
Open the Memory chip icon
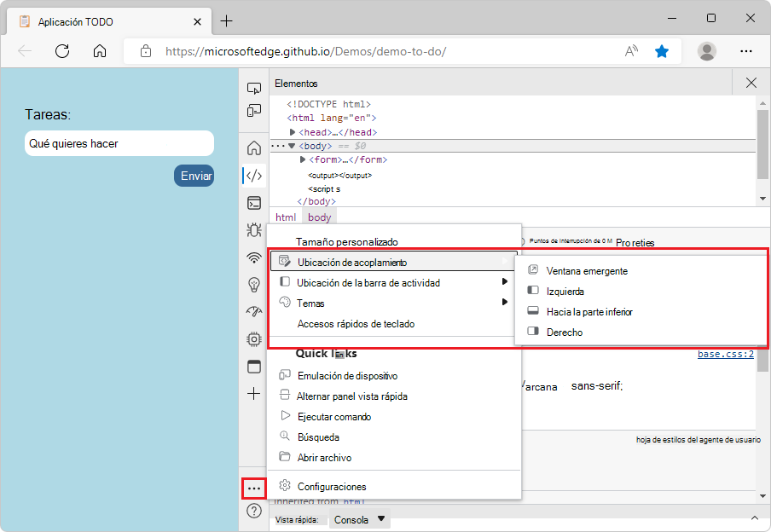[x=253, y=338]
